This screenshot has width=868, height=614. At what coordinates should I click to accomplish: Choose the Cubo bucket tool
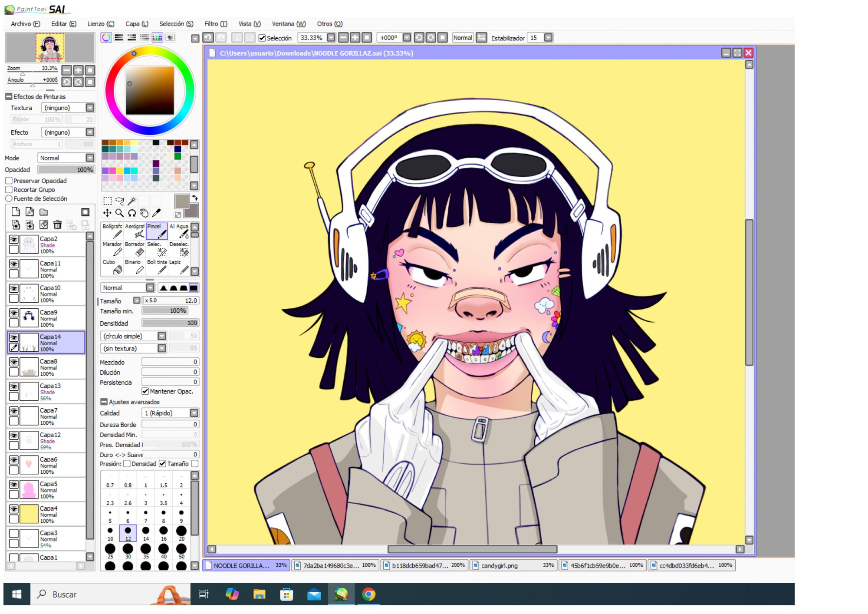[x=112, y=267]
